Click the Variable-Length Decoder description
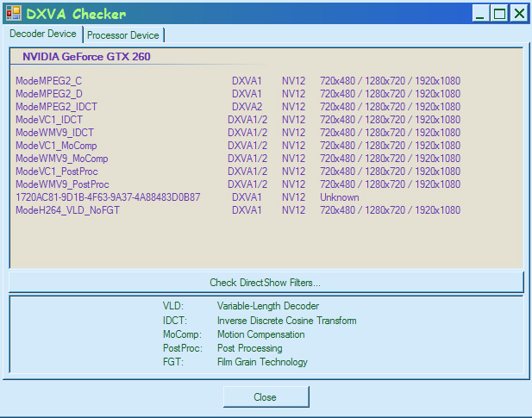This screenshot has height=418, width=532. [268, 306]
